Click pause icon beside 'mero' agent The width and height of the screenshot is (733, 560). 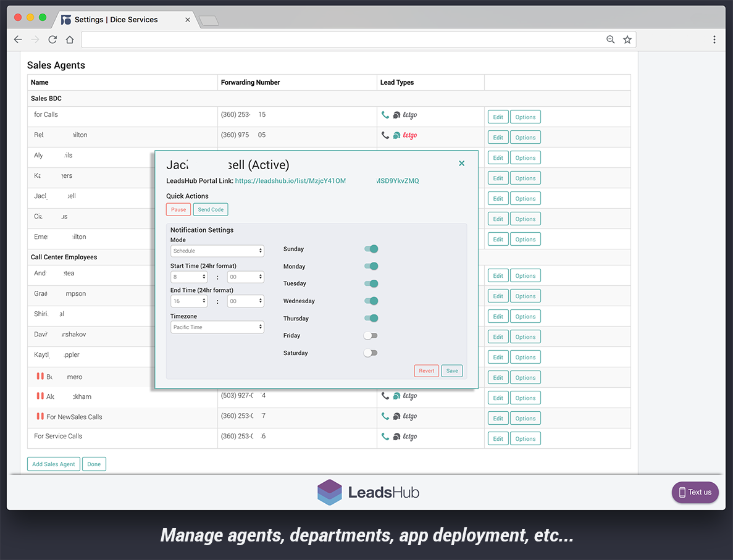point(40,376)
